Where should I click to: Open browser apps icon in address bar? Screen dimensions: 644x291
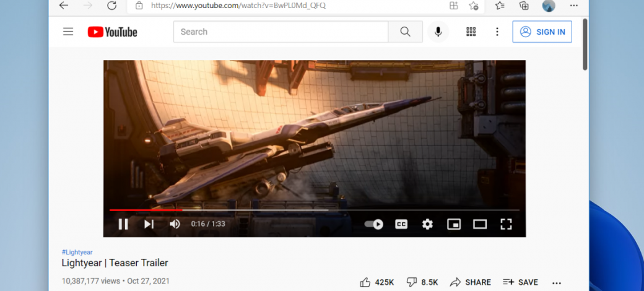[453, 6]
